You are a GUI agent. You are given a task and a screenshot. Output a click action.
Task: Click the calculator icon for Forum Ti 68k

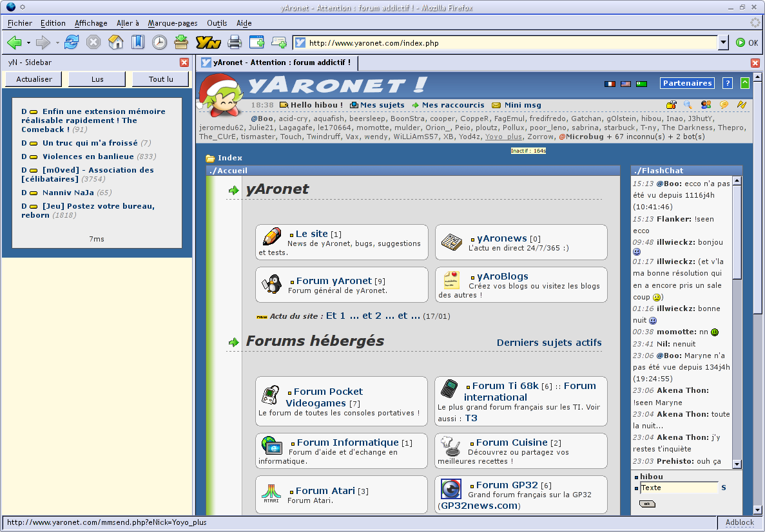tap(449, 388)
